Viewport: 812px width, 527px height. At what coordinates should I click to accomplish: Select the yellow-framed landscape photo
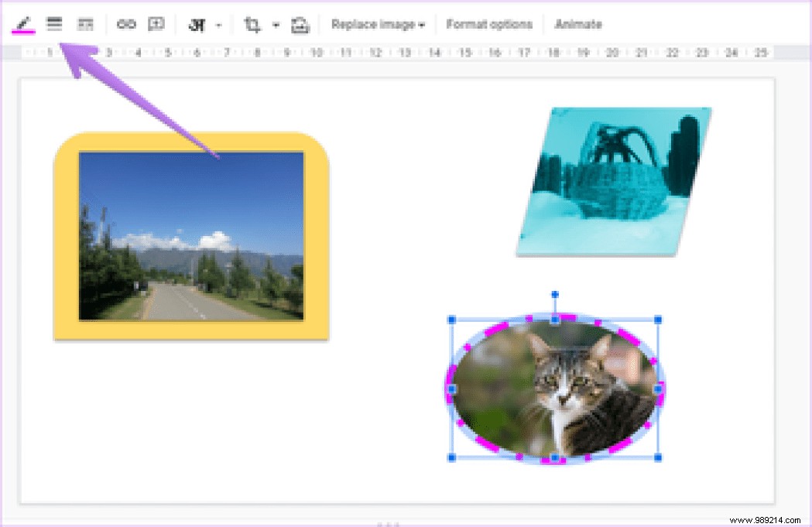click(190, 237)
